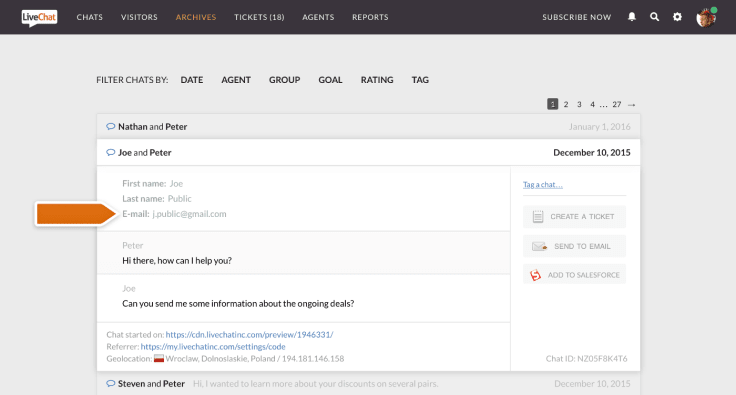Click the Salesforce icon in Add to Salesforce
The height and width of the screenshot is (395, 736).
[536, 275]
